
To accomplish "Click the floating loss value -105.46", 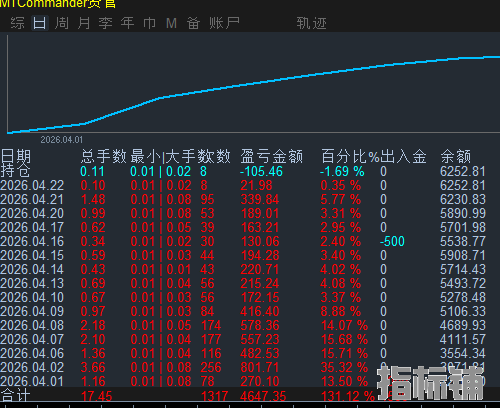I will coord(261,171).
